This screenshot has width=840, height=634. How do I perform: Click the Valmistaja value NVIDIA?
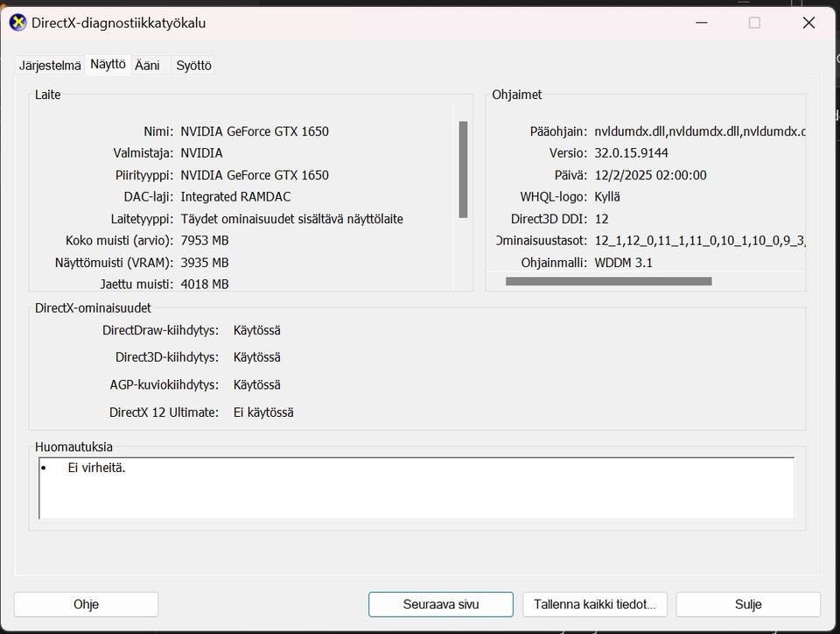tap(201, 153)
